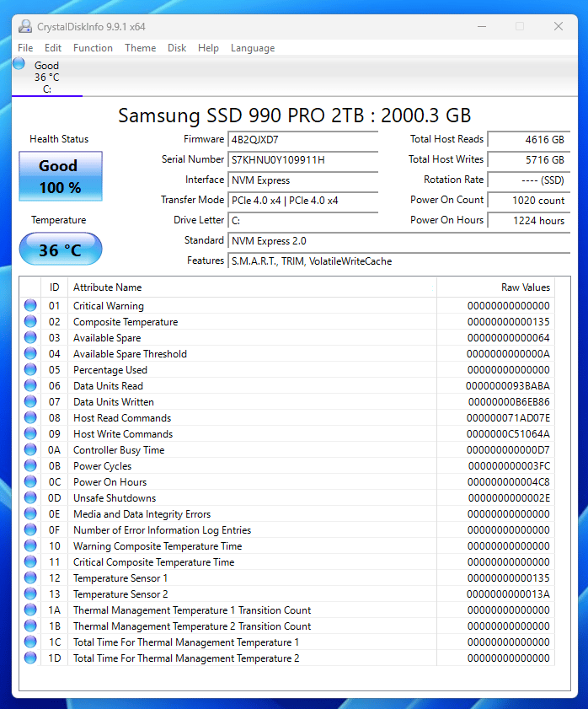Open the Function menu

[93, 48]
